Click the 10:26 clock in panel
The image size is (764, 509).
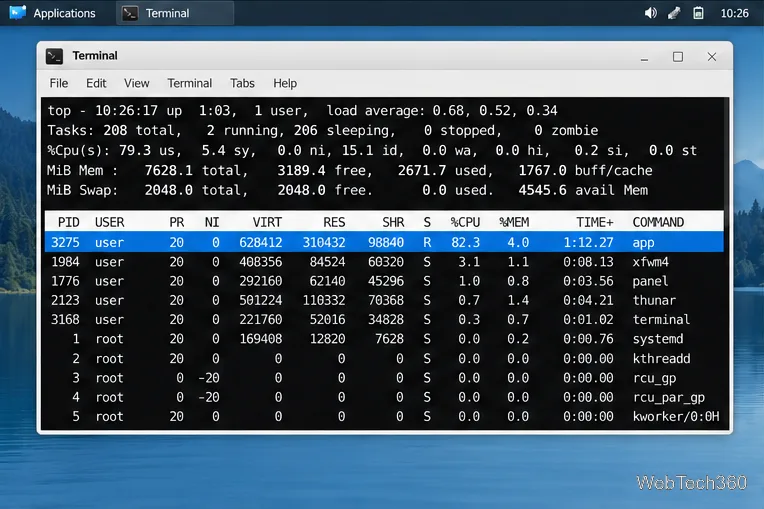coord(734,13)
